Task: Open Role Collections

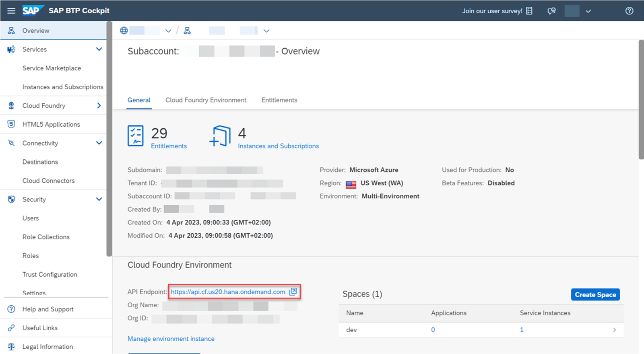Action: 46,237
